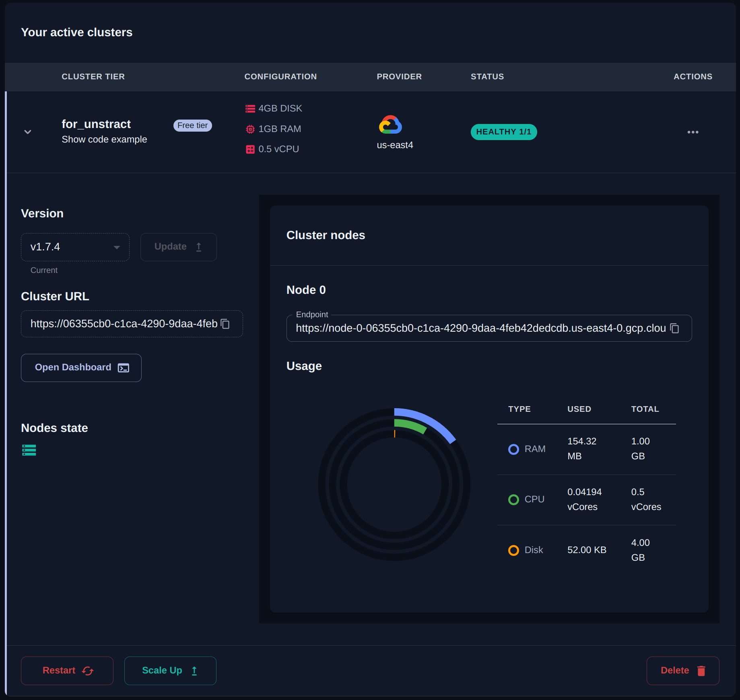Click the 4GB DISK storage icon
Screen dimensions: 740x700
point(250,109)
